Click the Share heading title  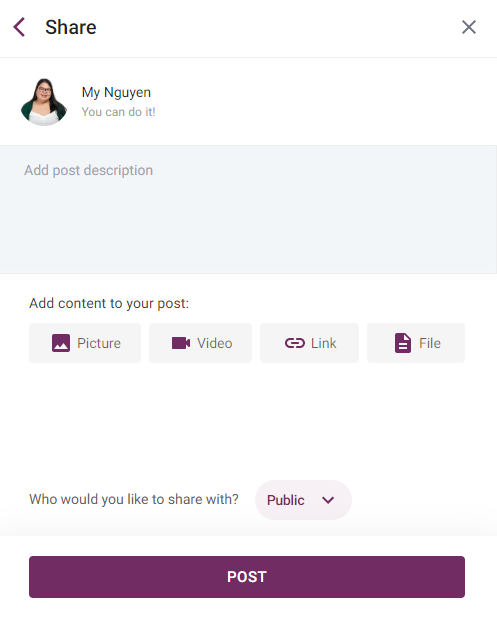click(x=71, y=27)
